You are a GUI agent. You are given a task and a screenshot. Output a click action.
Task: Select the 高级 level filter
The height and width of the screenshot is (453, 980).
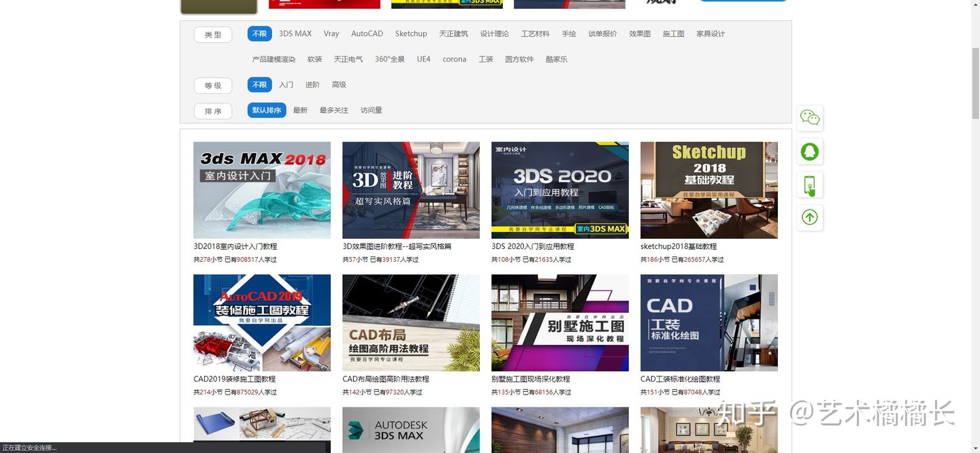coord(338,84)
